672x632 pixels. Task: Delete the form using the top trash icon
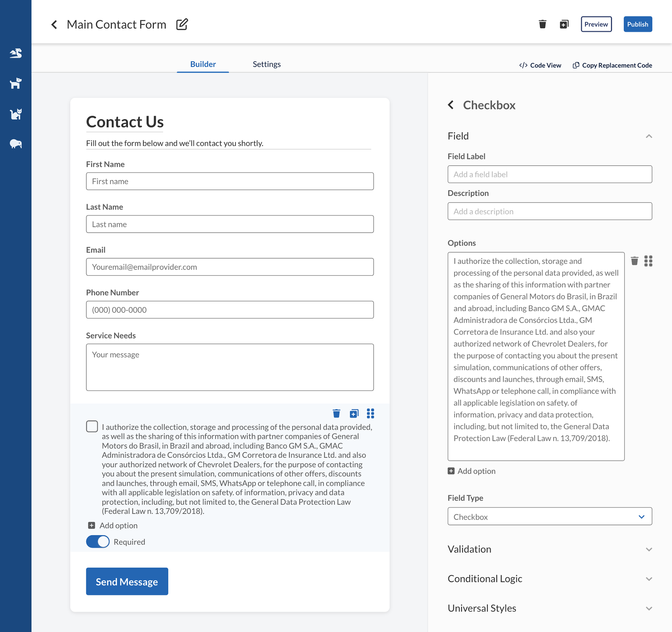click(542, 24)
